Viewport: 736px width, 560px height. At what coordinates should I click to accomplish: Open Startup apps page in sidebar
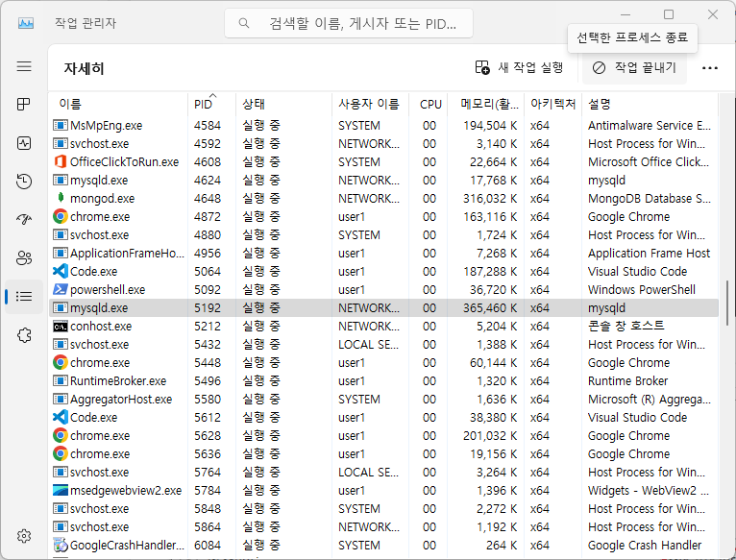point(24,219)
